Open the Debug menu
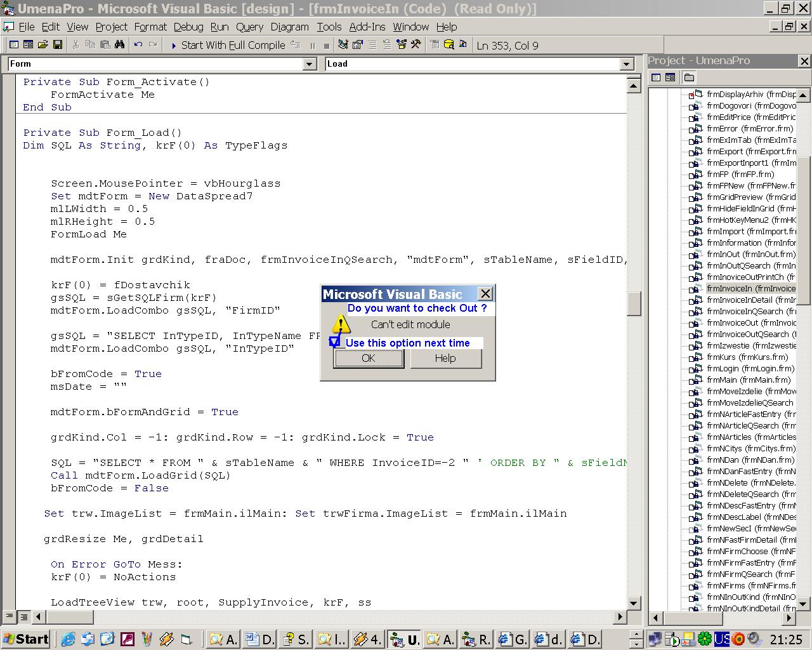 click(188, 27)
